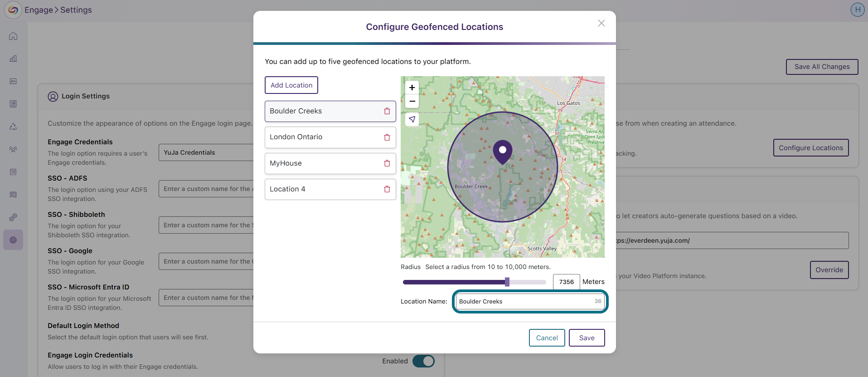This screenshot has height=377, width=868.
Task: Select the Boulder Creeks location row
Action: [330, 111]
